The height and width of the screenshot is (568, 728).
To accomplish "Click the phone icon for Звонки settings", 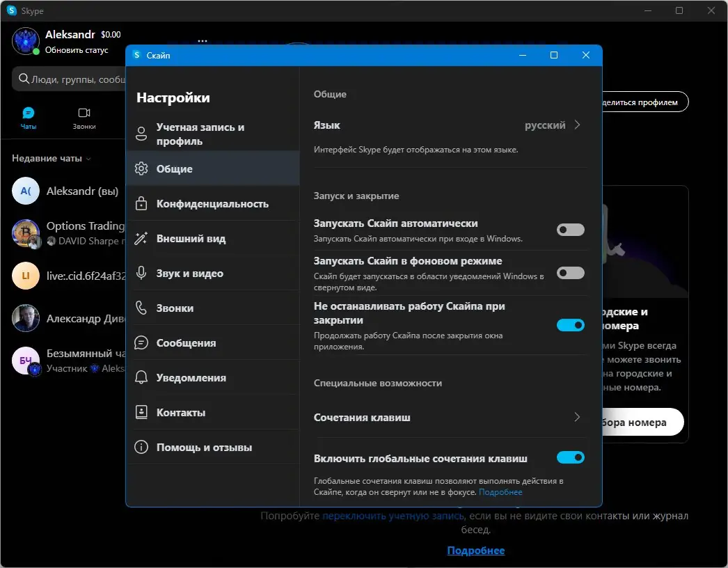I will tap(141, 308).
